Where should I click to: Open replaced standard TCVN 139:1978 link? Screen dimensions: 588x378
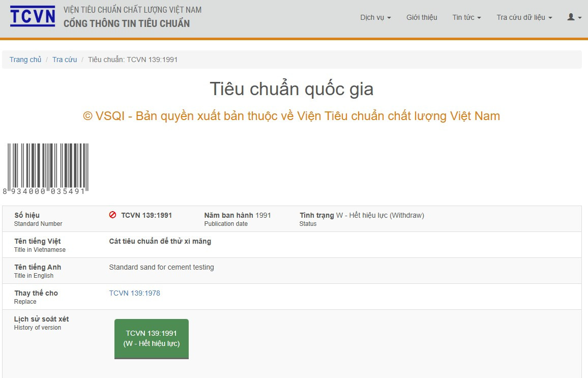coord(134,293)
